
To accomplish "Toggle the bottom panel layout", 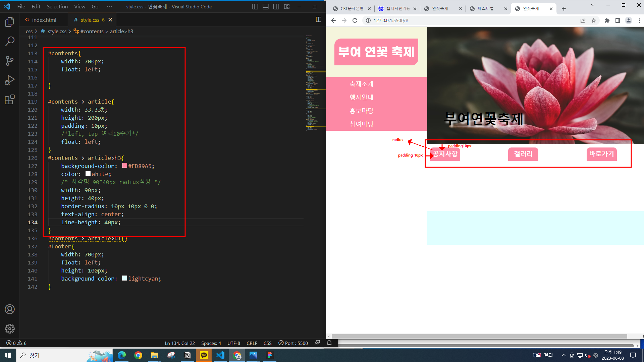I will coord(266,7).
